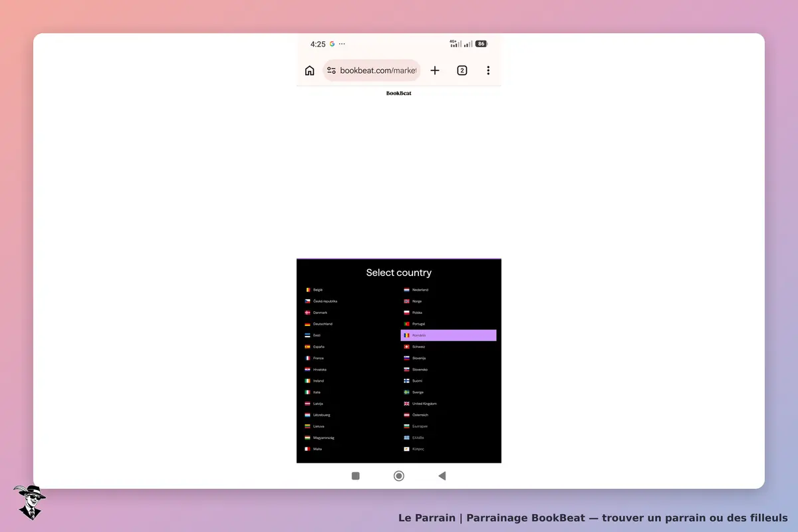Tap the browser home icon
The height and width of the screenshot is (532, 798).
[309, 70]
